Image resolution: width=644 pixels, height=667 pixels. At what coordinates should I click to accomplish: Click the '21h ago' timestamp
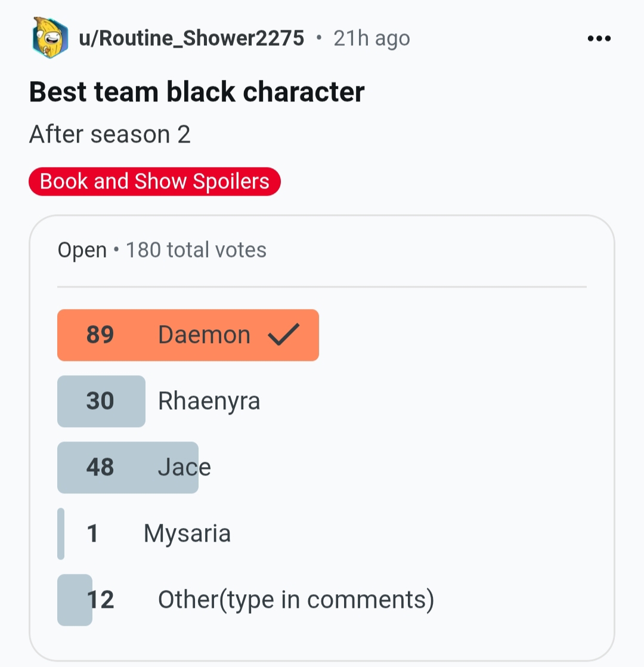[x=371, y=39]
